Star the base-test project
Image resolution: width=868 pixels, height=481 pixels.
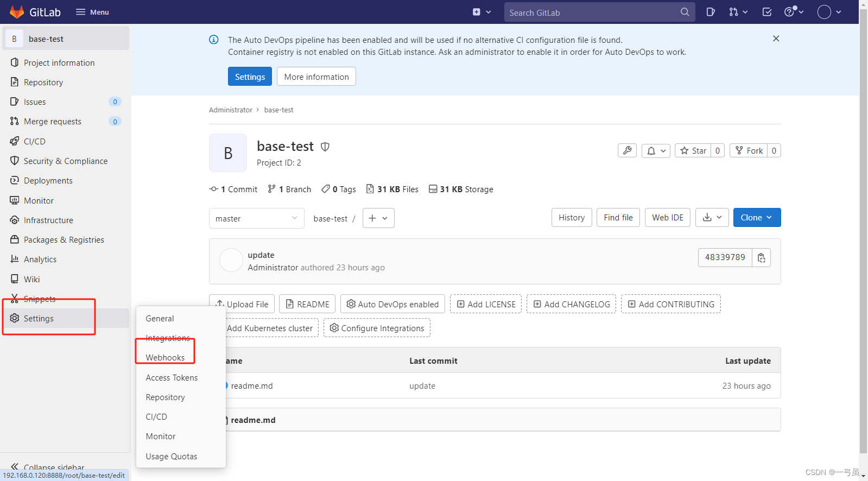693,150
